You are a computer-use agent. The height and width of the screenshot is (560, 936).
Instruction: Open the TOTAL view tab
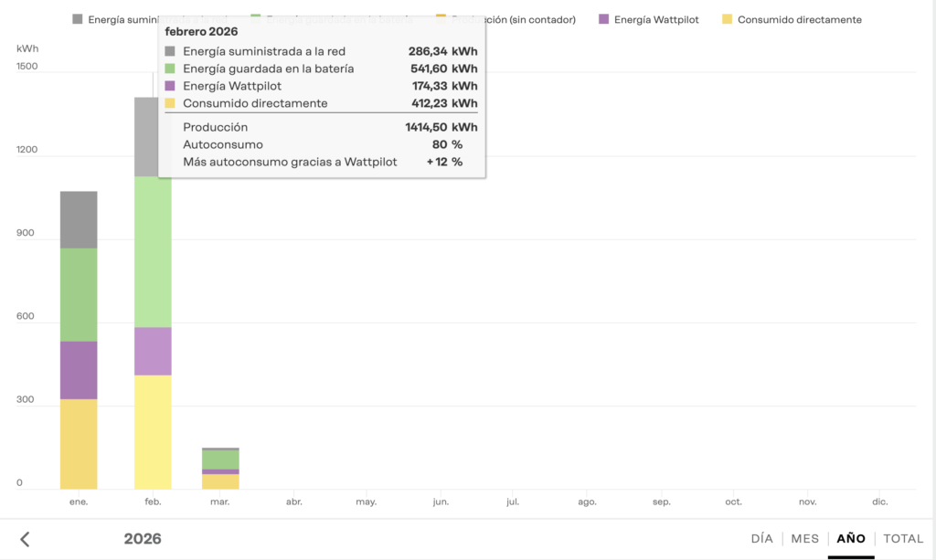click(x=903, y=539)
